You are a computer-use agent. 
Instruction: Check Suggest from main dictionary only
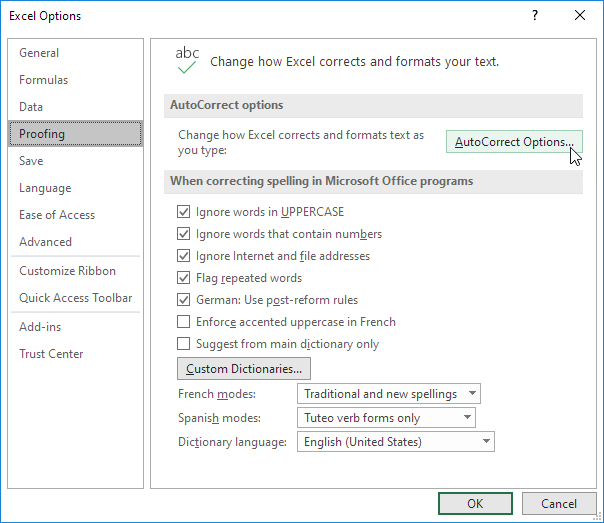183,344
